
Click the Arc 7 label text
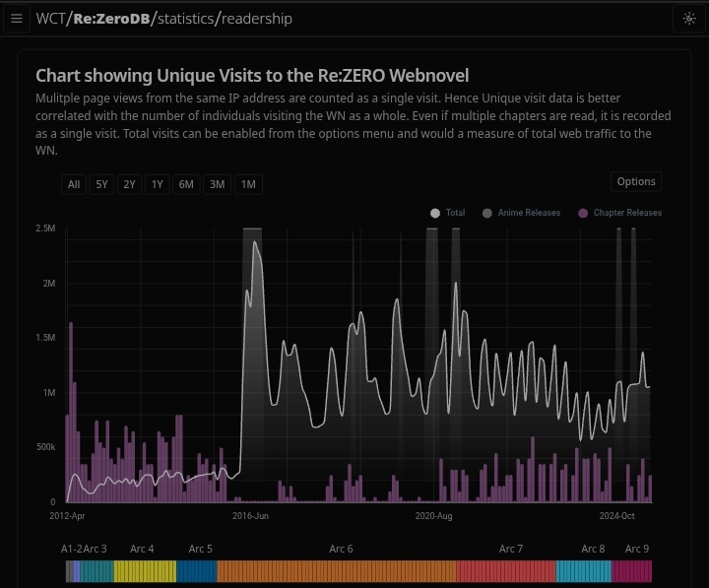click(x=511, y=549)
